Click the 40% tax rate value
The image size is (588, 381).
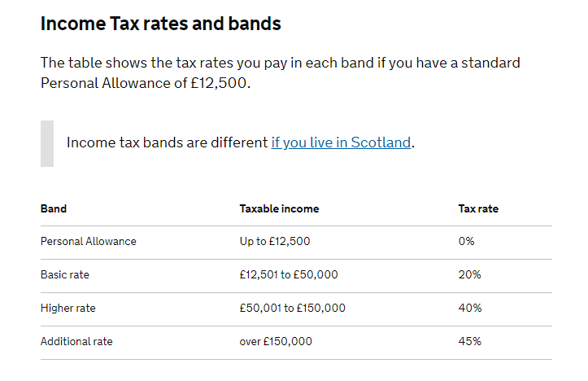coord(470,309)
